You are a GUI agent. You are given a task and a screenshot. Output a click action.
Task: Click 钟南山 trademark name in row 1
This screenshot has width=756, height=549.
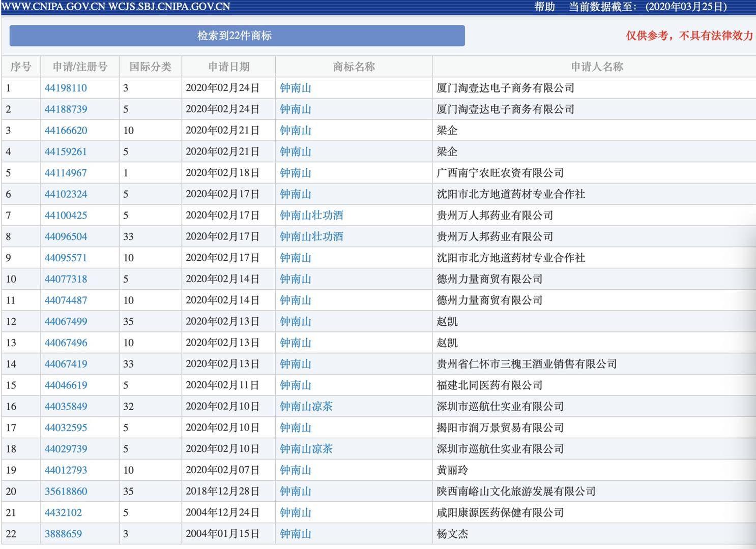(x=296, y=88)
